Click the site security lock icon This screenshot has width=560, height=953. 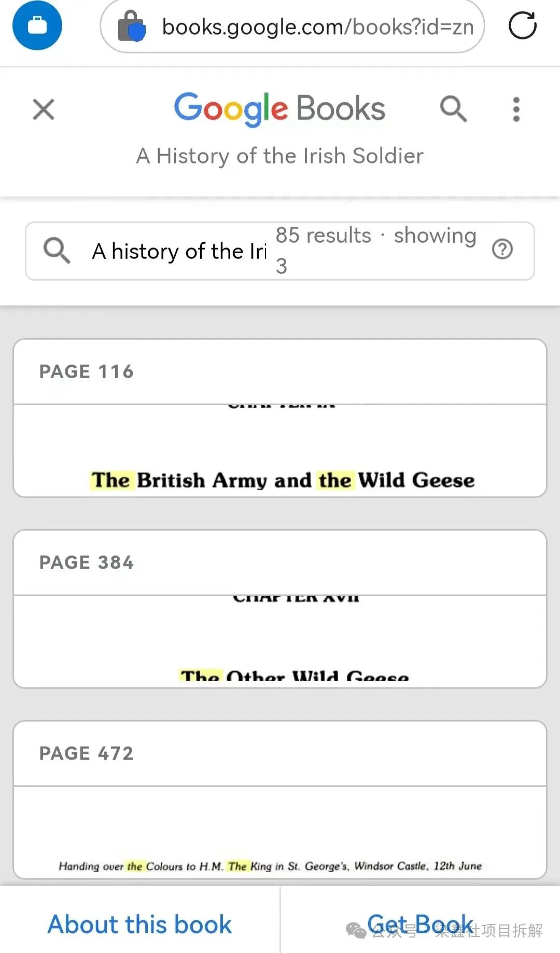click(x=131, y=26)
